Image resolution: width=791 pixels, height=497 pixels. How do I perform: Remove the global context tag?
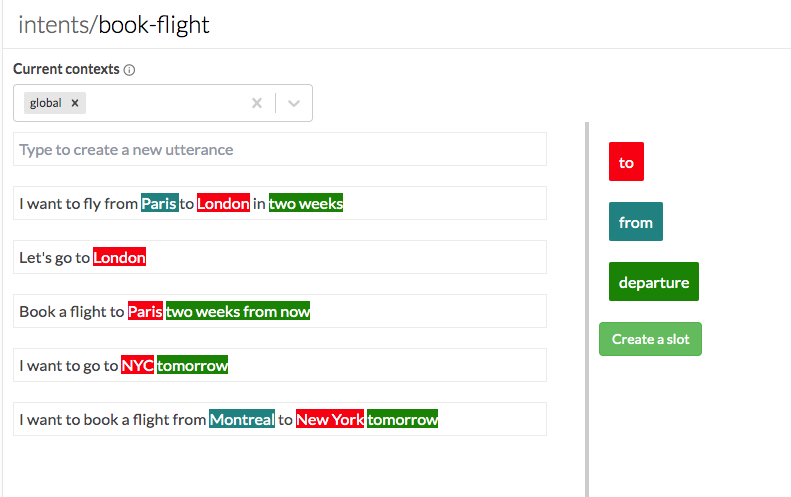coord(75,103)
